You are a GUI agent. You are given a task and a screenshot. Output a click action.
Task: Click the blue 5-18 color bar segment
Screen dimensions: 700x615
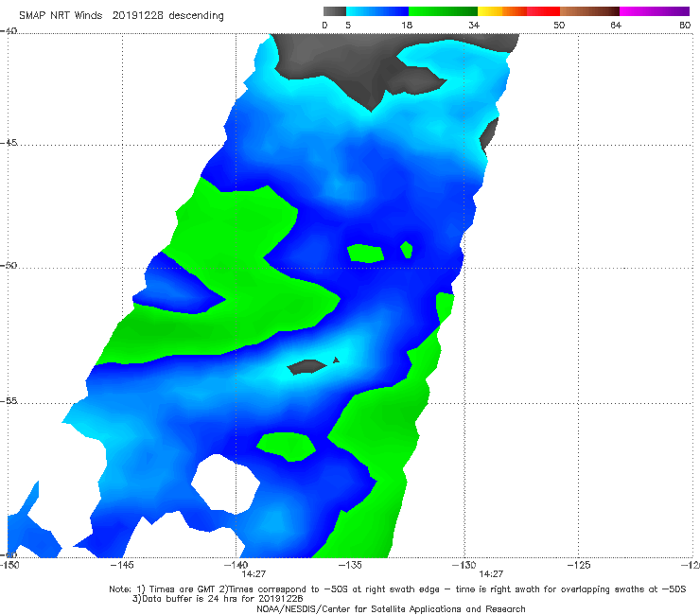tap(377, 11)
